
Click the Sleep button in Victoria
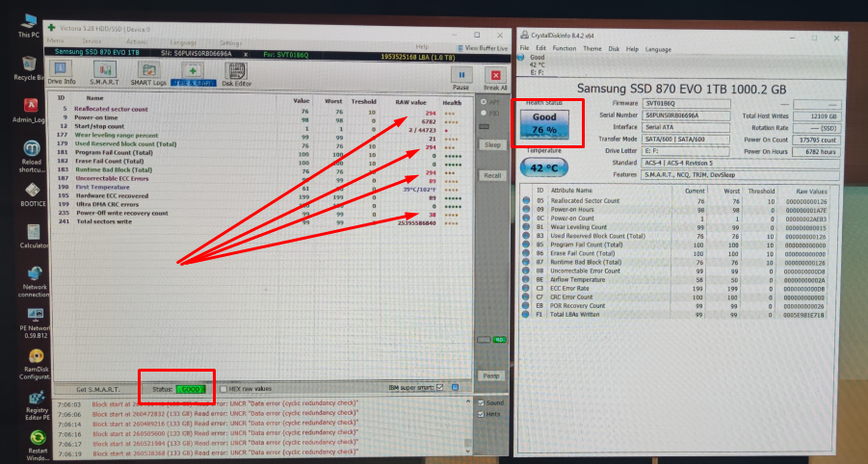492,145
